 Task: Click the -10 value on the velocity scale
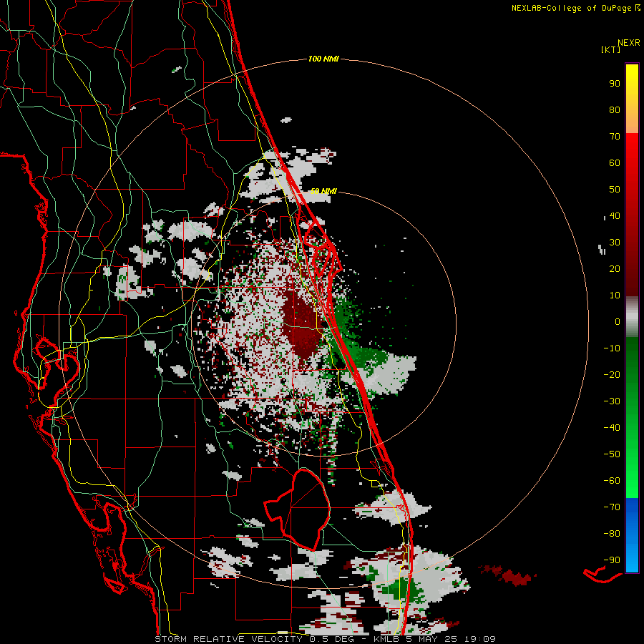(612, 348)
